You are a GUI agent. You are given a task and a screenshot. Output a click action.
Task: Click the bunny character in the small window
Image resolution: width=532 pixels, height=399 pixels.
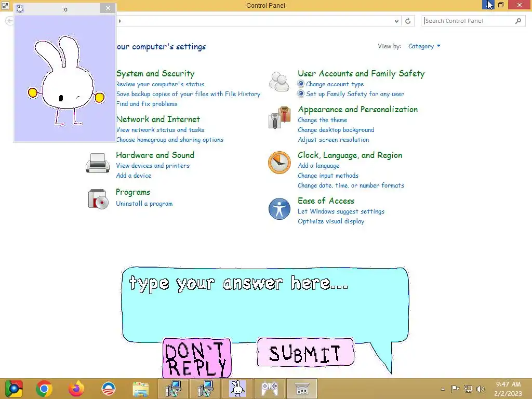(x=66, y=81)
